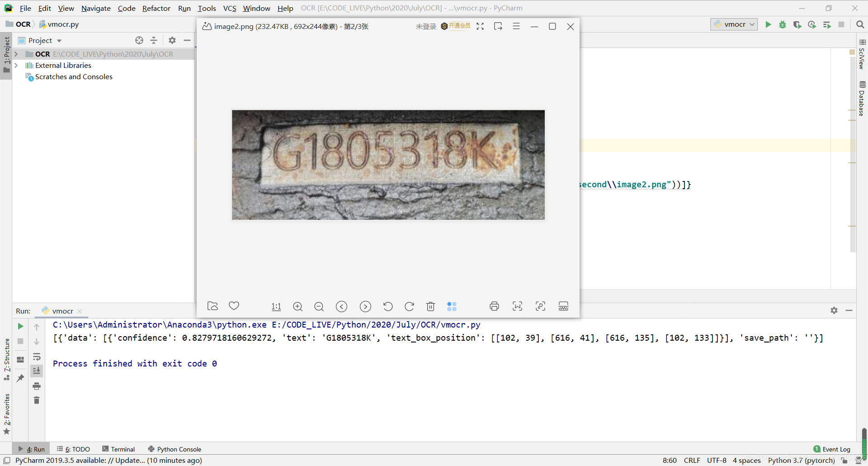Open the blue thumbnail grid view
This screenshot has width=868, height=466.
(x=452, y=307)
